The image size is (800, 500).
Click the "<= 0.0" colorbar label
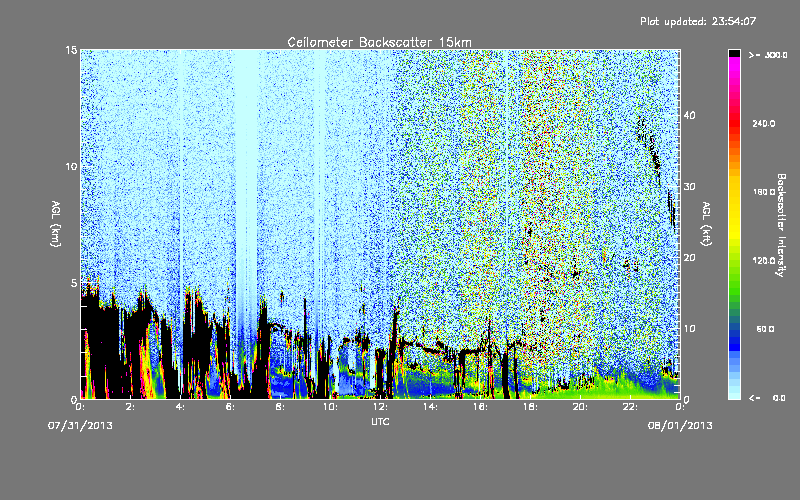767,397
